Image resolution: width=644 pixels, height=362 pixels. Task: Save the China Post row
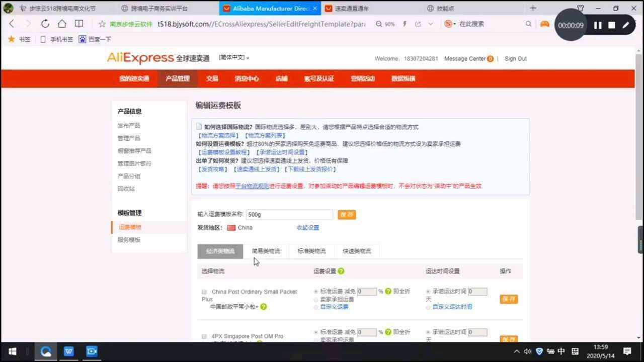509,299
